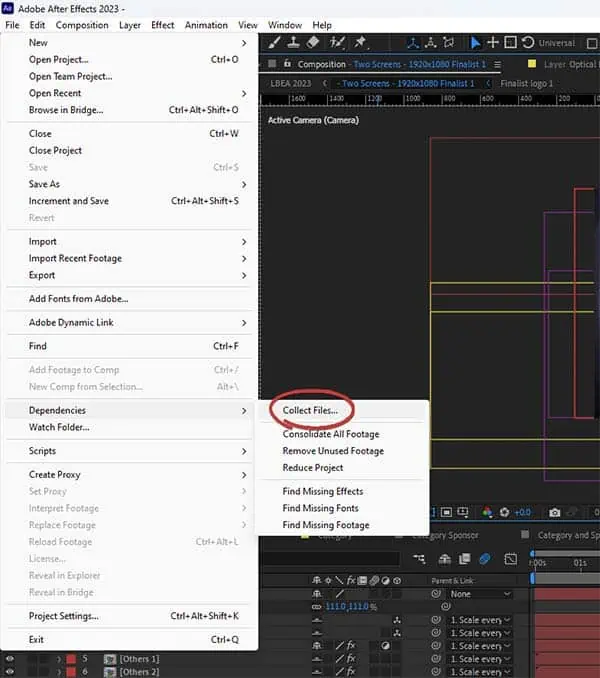This screenshot has height=678, width=600.
Task: Toggle Motion Blur switch in timeline
Action: coord(485,559)
